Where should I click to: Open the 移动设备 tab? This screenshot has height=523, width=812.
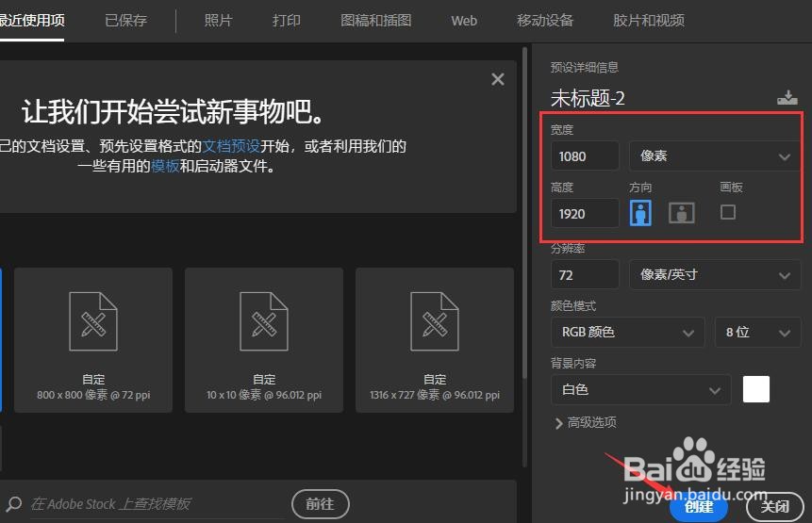click(x=545, y=21)
